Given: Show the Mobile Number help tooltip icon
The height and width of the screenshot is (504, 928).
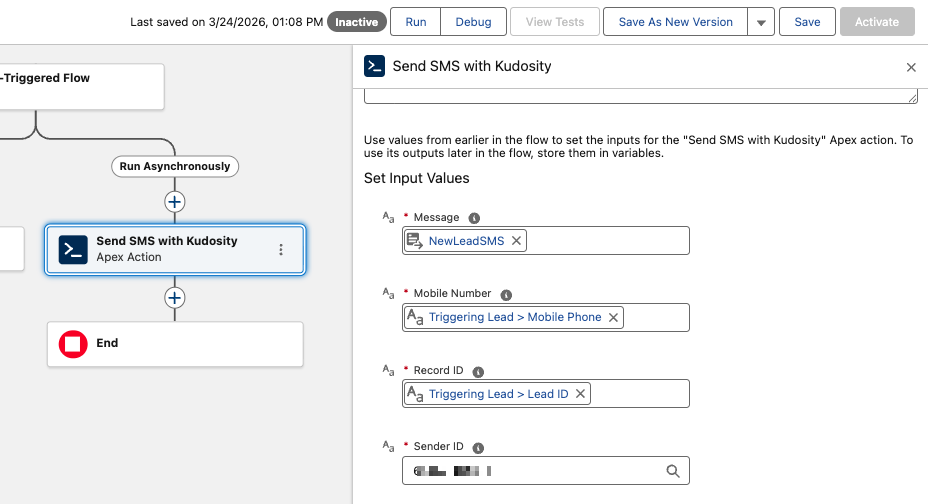Looking at the screenshot, I should [506, 295].
